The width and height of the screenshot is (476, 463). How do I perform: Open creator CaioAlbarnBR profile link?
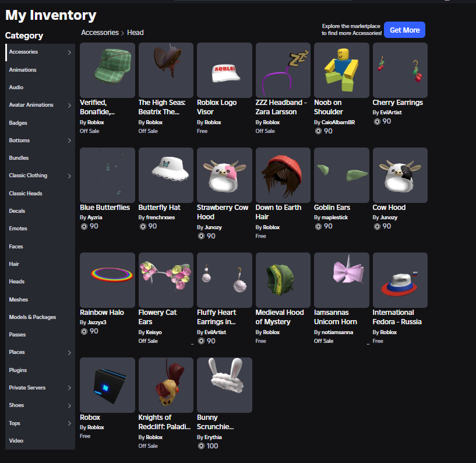[x=338, y=122]
